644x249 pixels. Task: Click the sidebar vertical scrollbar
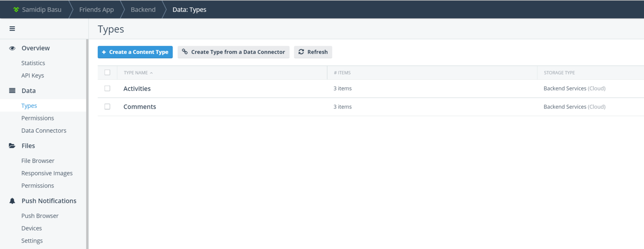tap(87, 144)
